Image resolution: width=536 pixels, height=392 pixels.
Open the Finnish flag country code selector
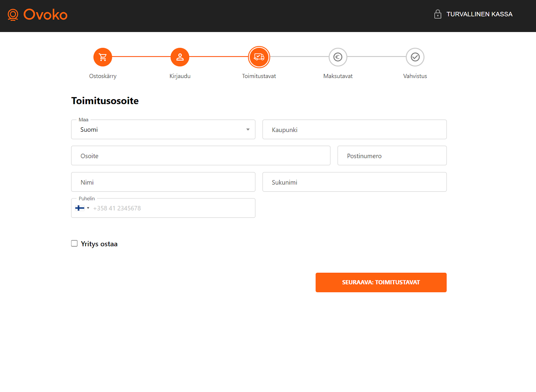tap(82, 208)
